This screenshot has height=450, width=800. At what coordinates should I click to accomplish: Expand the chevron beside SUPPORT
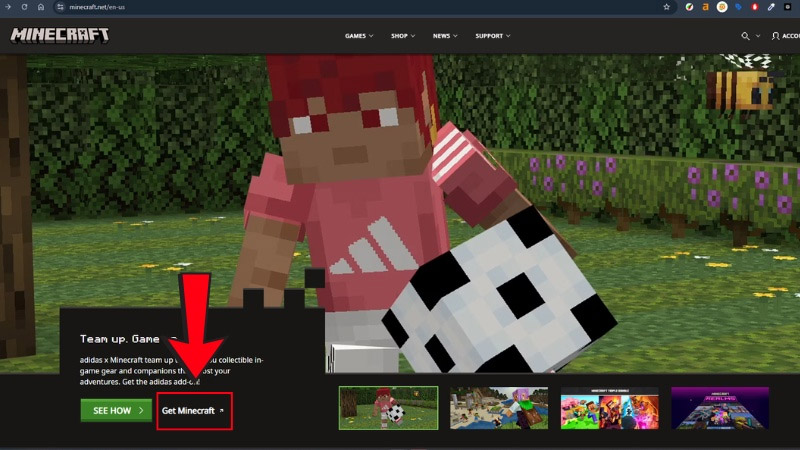[x=508, y=36]
